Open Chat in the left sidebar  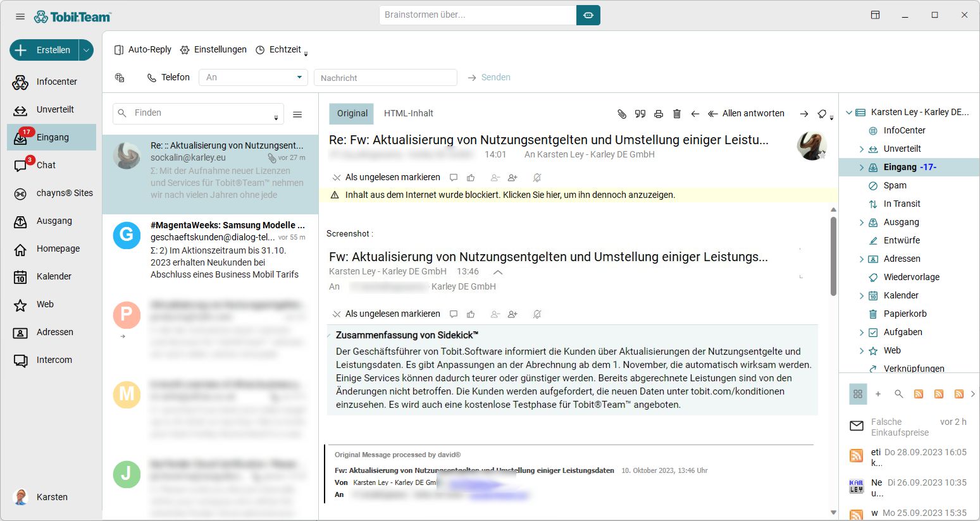(46, 165)
